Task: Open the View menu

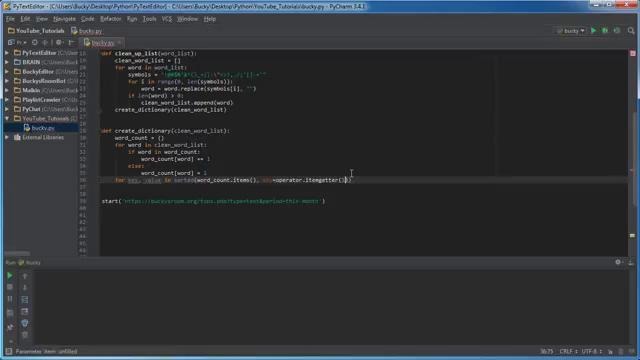Action: click(42, 19)
